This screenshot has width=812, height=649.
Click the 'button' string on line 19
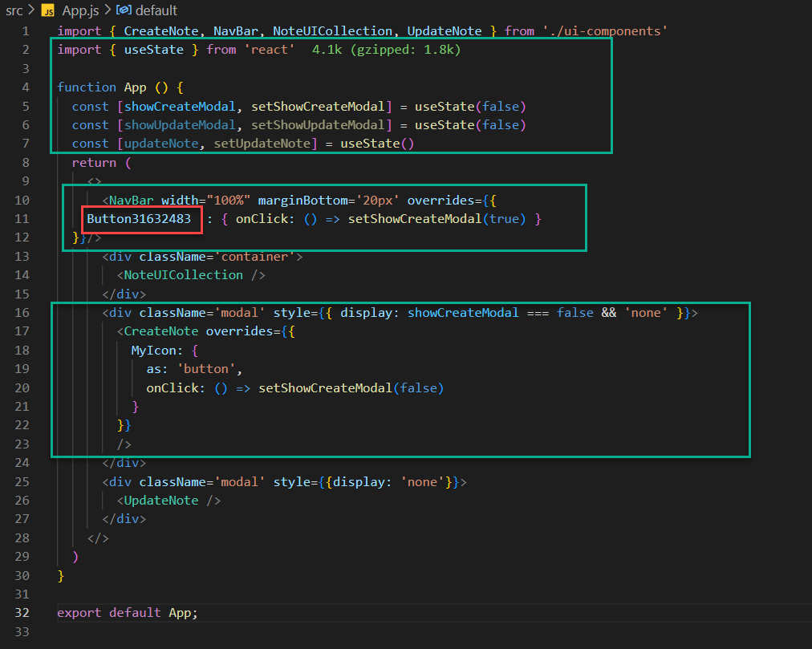[x=206, y=369]
